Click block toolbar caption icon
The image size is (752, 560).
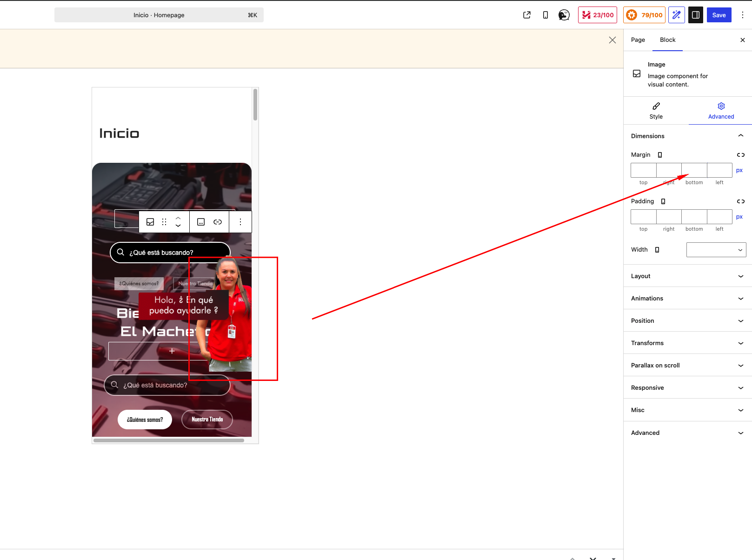[201, 222]
